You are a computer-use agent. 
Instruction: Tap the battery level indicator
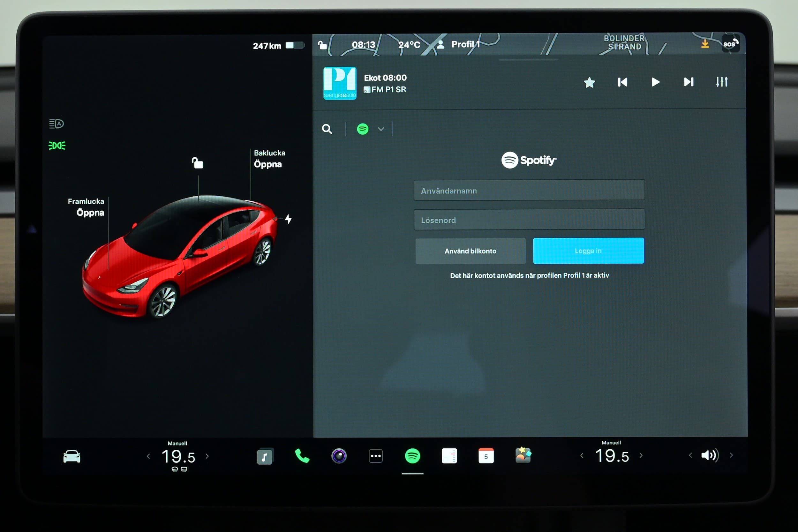[295, 45]
